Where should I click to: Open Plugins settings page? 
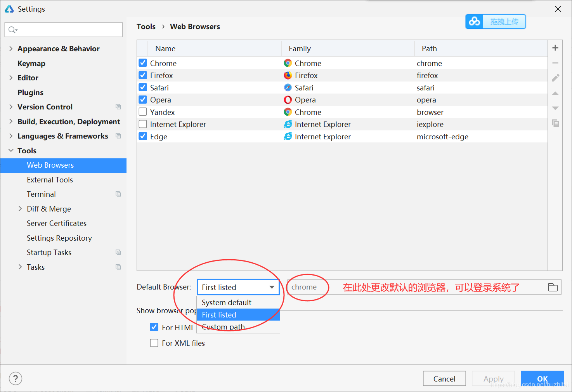[x=30, y=92]
